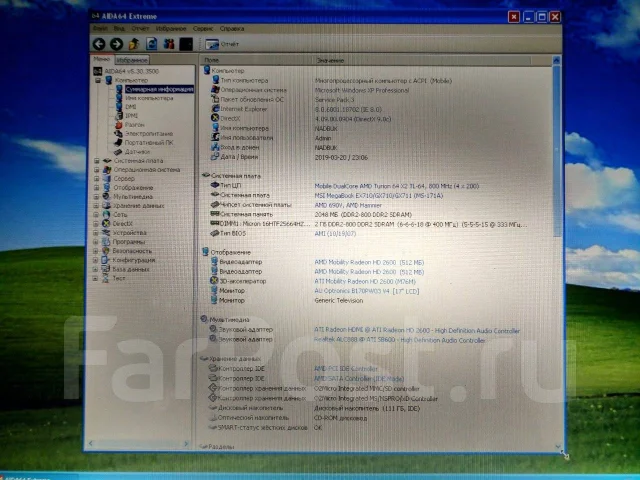The height and width of the screenshot is (480, 640).
Task: Click the Up level toolbar icon
Action: point(134,44)
